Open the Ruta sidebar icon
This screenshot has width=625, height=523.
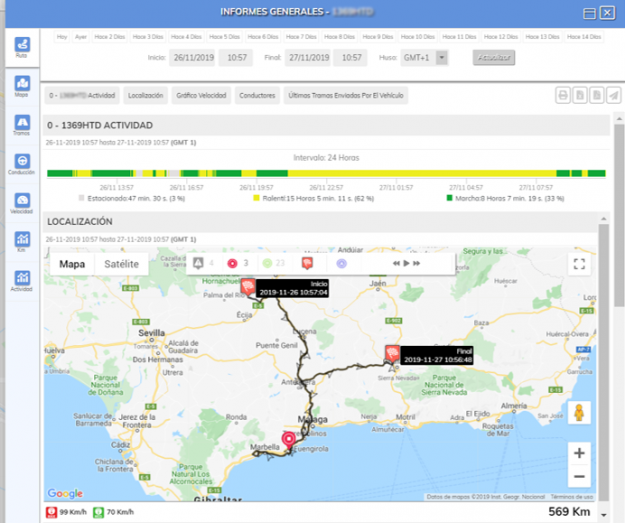pos(22,47)
